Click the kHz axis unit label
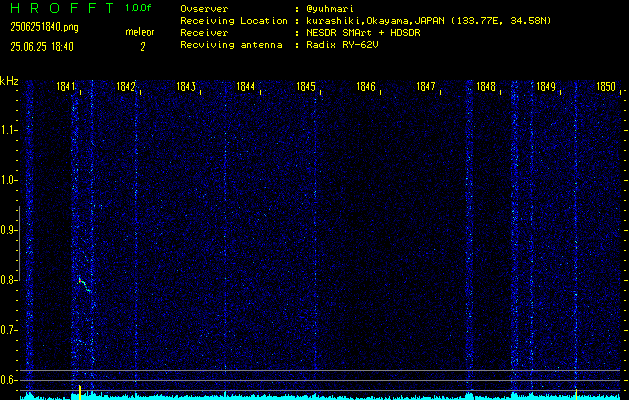The height and width of the screenshot is (400, 629). 10,81
